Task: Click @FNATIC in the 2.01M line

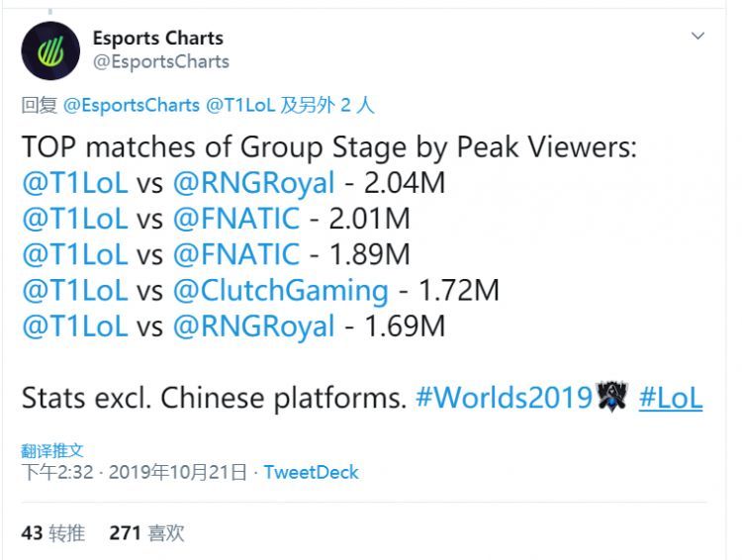Action: coord(236,219)
